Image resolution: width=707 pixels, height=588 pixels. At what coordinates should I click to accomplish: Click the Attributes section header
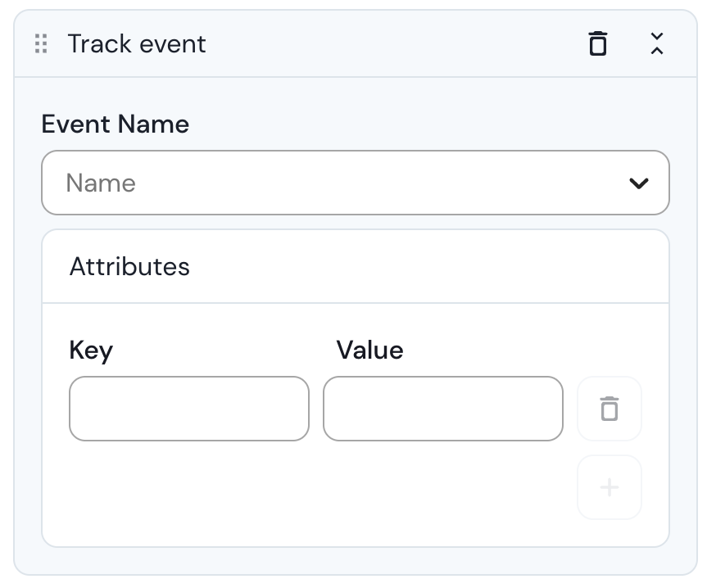(x=129, y=266)
